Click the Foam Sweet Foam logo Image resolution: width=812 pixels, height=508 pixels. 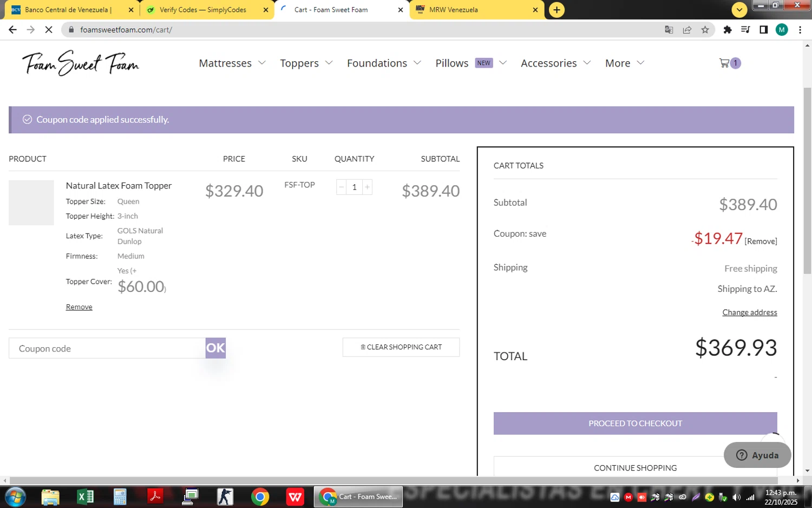[x=81, y=63]
